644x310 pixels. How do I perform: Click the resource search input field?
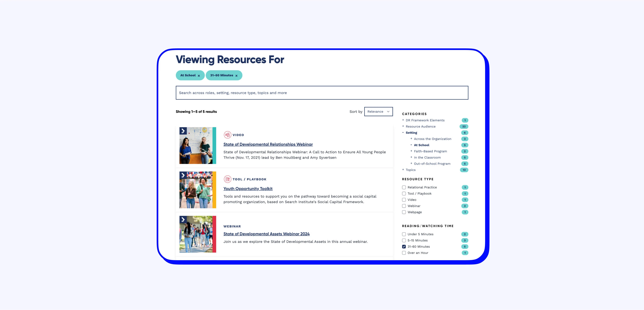coord(322,93)
